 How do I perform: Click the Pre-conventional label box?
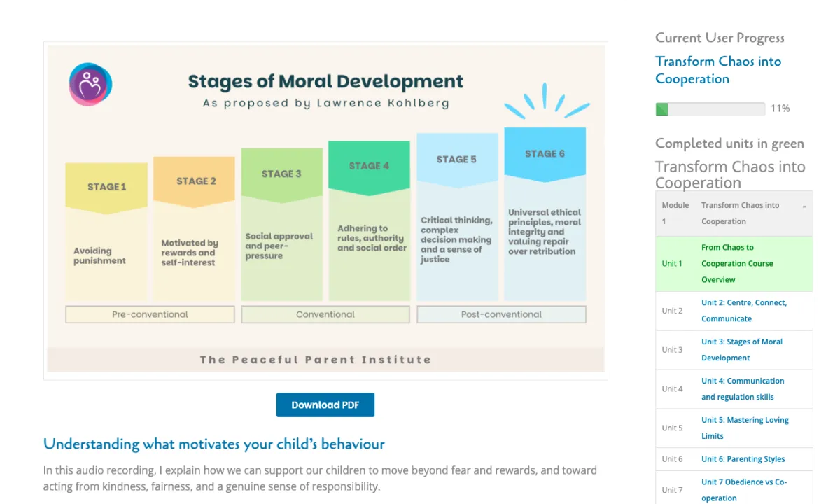tap(150, 315)
